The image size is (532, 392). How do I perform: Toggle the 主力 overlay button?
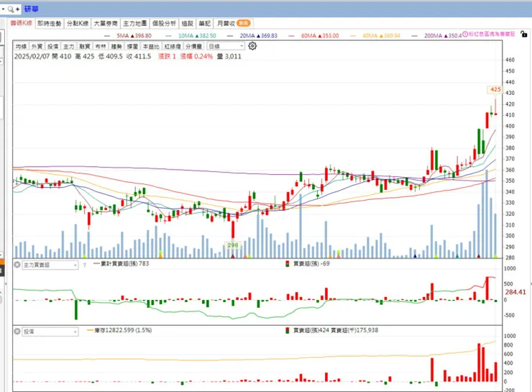[x=69, y=46]
